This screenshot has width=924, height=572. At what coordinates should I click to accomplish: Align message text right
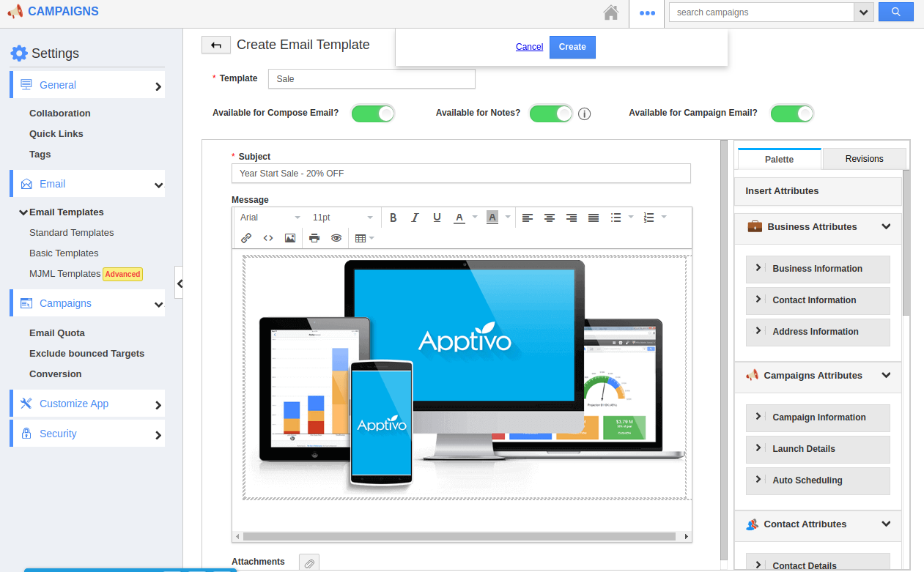[x=572, y=218]
